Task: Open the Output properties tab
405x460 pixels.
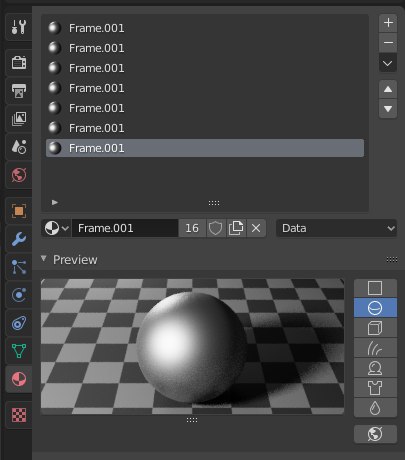Action: point(19,91)
